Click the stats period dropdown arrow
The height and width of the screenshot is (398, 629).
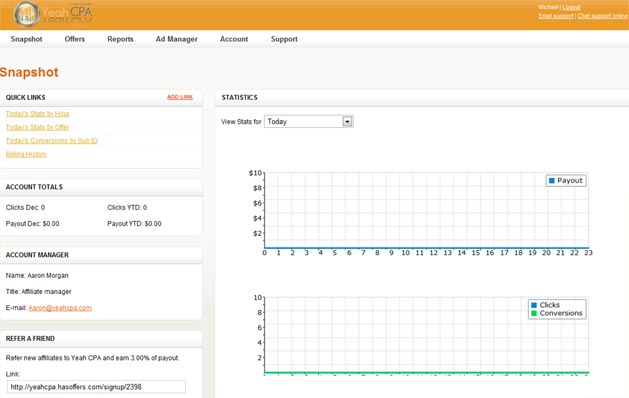tap(347, 122)
